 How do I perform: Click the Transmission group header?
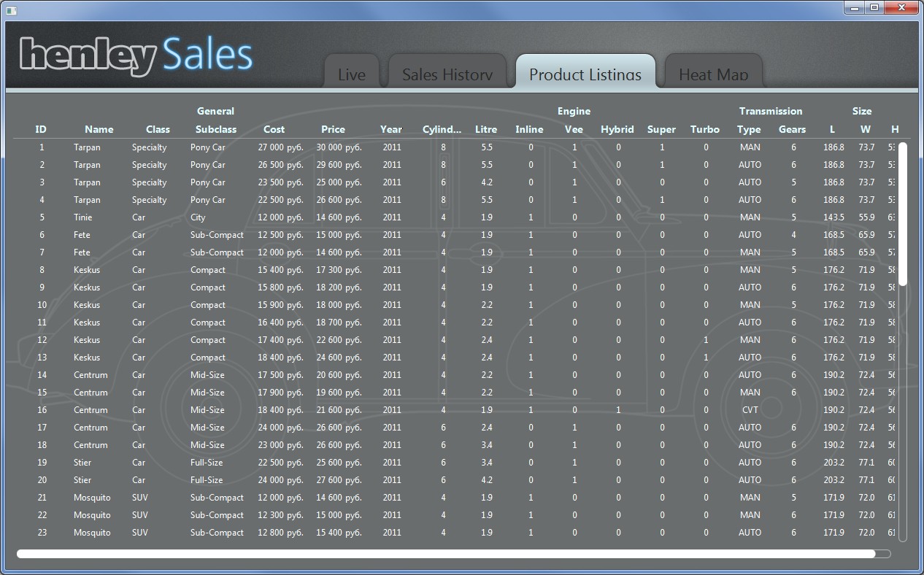[770, 111]
